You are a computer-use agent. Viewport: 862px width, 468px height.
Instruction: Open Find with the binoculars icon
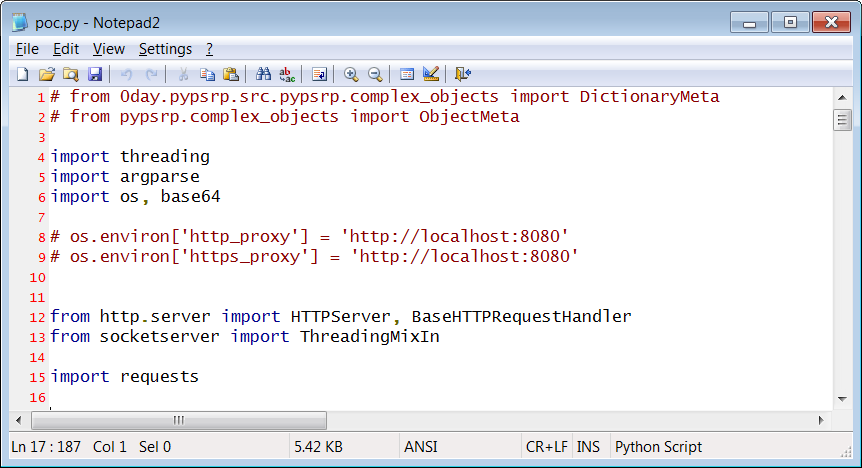coord(263,74)
